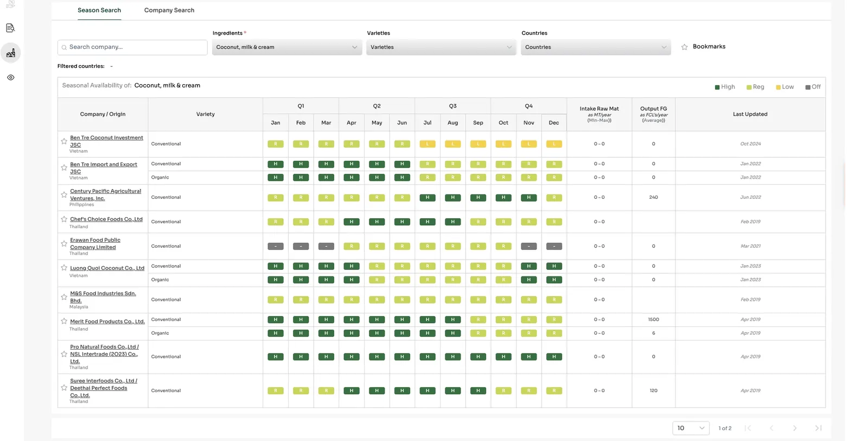
Task: Bookmark Erawan Food Public Company star
Action: (x=64, y=243)
